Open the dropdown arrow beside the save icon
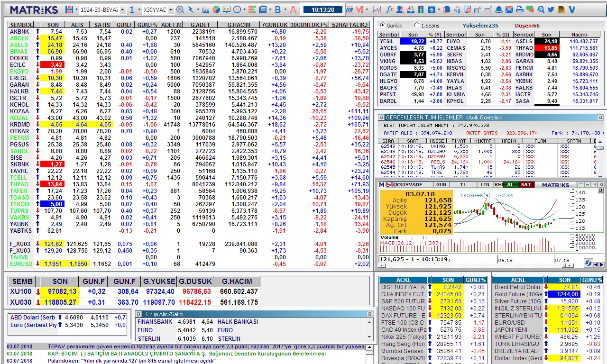Image resolution: width=607 pixels, height=364 pixels. [x=76, y=9]
